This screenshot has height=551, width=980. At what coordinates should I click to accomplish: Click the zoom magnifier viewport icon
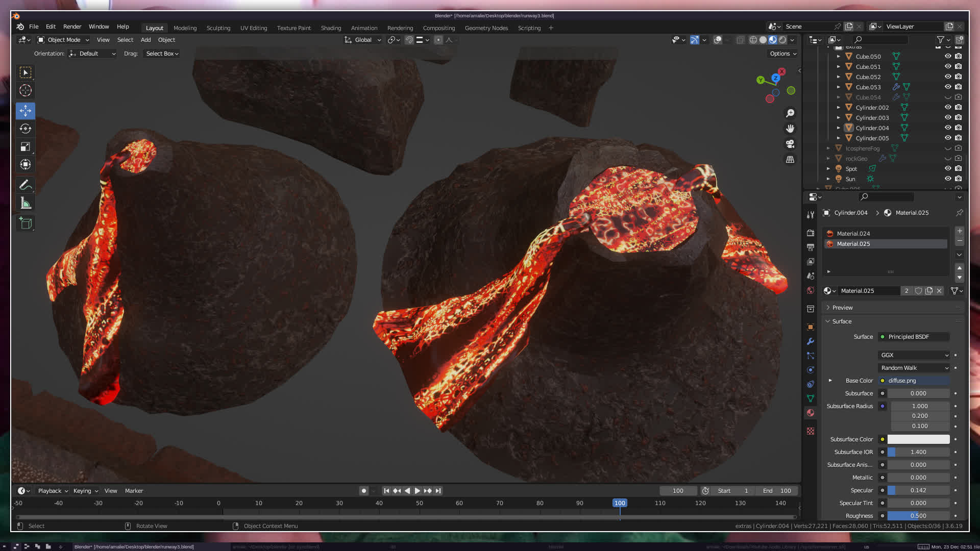(x=790, y=113)
